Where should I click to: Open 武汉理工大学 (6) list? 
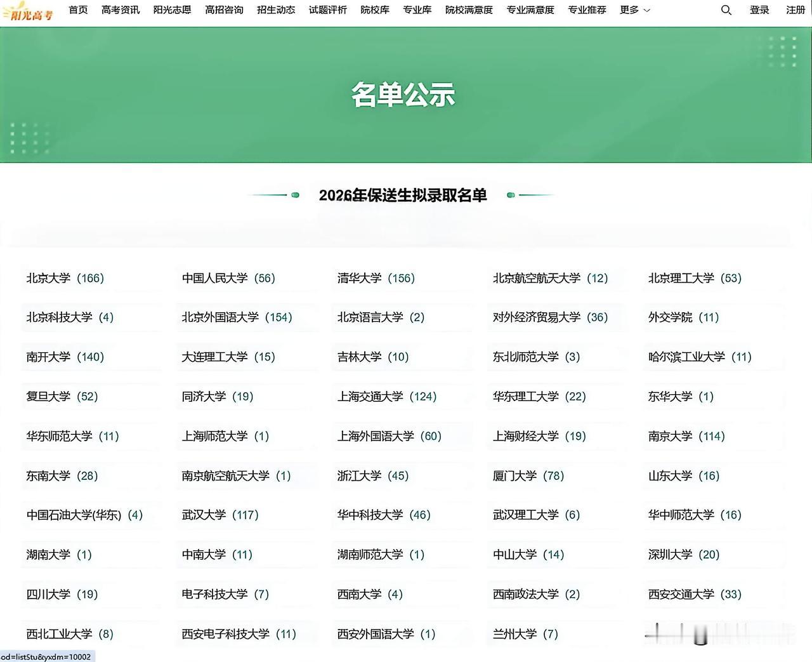pyautogui.click(x=536, y=515)
